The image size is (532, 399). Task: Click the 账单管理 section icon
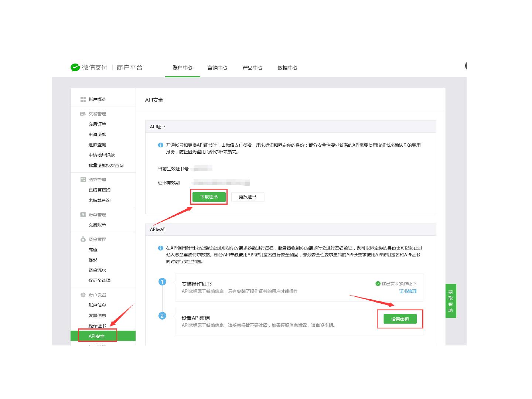coord(83,215)
